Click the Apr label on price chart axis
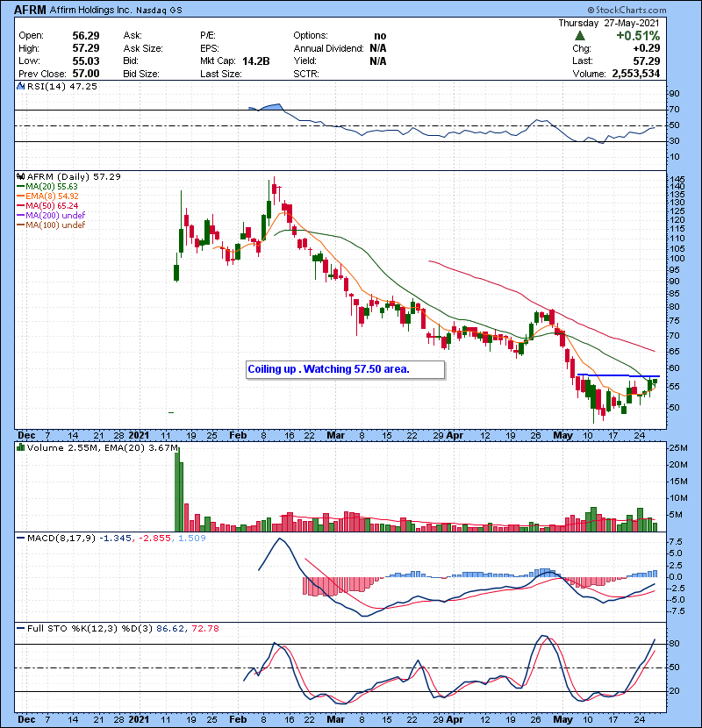Viewport: 702px width, 728px height. [455, 436]
